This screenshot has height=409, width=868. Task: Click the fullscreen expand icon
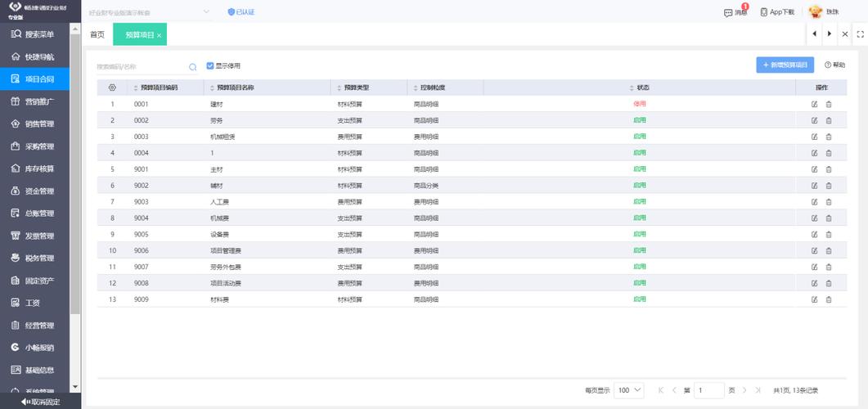tap(860, 34)
